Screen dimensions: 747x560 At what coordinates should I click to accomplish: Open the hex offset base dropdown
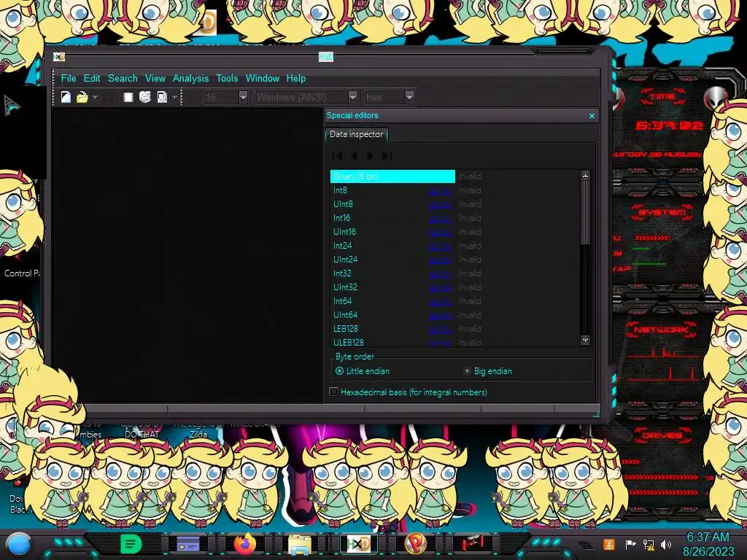[x=409, y=97]
